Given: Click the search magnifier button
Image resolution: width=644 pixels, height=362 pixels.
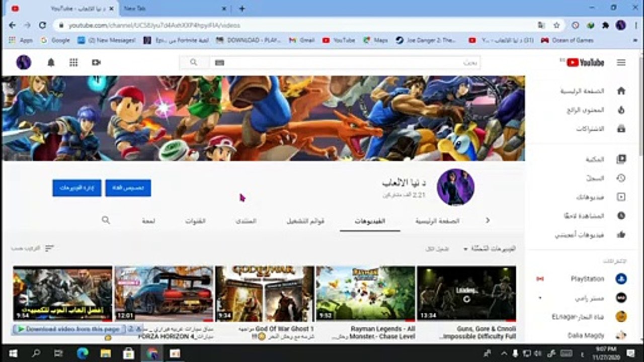Looking at the screenshot, I should [194, 62].
